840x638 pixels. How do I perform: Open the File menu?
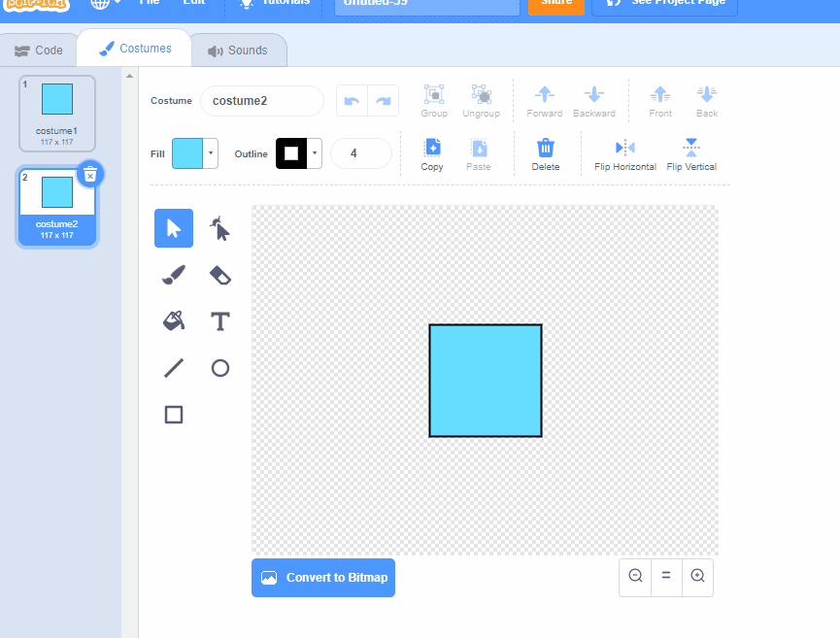point(150,3)
